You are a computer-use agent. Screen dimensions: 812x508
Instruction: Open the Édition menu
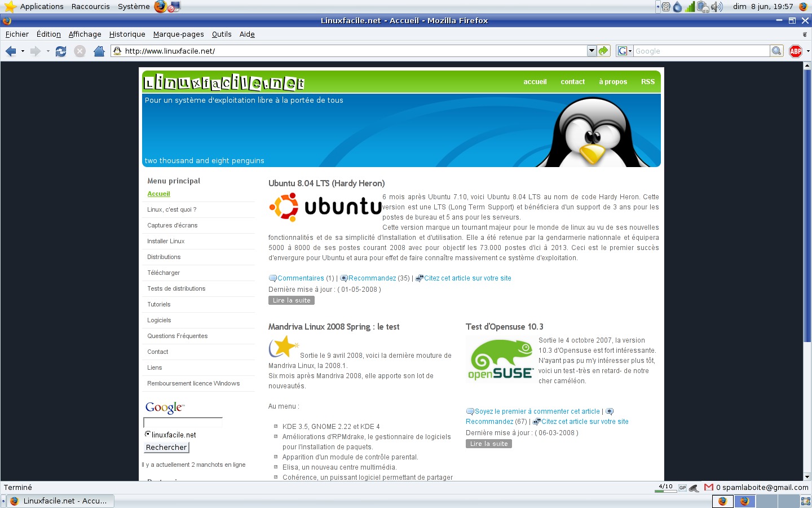pos(48,34)
